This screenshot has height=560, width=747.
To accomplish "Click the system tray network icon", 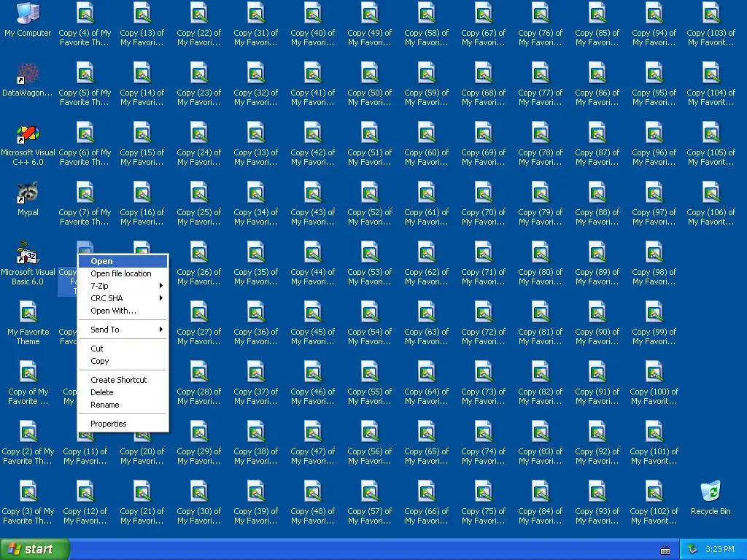I will [x=693, y=549].
